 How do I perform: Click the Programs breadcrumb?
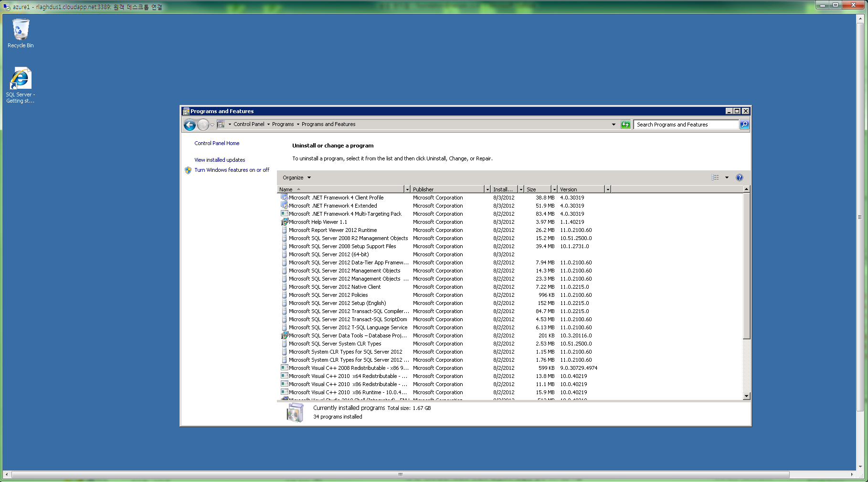(283, 124)
